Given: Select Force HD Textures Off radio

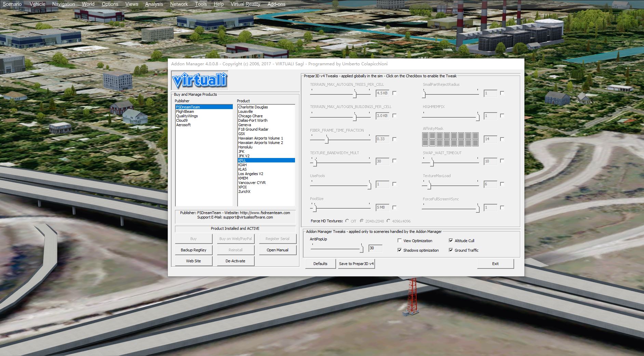Looking at the screenshot, I should [347, 221].
